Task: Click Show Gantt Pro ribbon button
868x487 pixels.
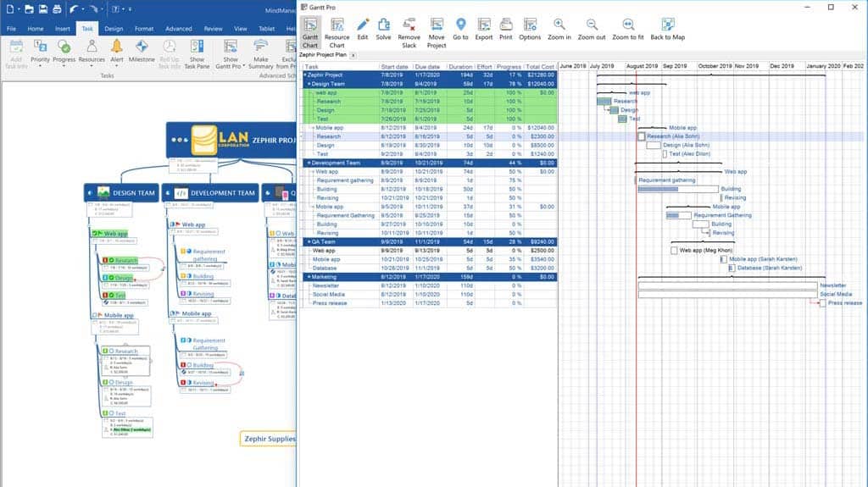Action: coord(231,53)
